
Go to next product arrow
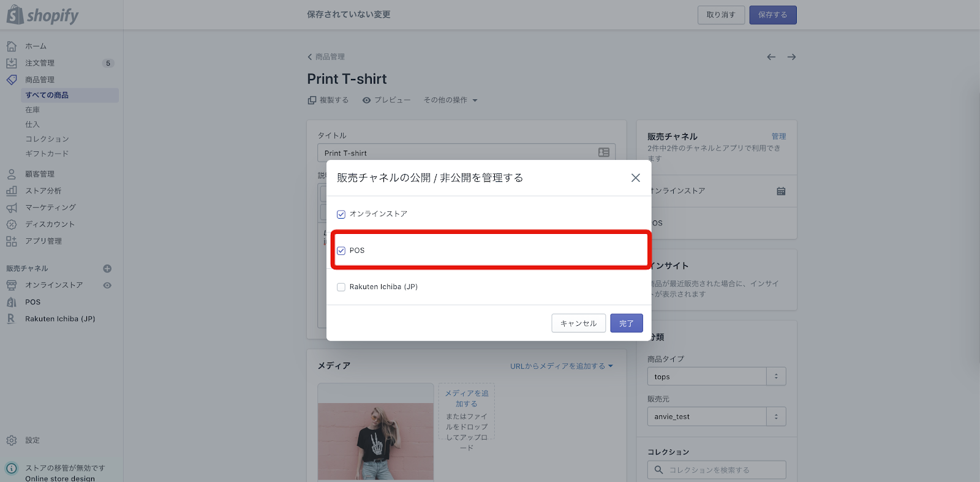pyautogui.click(x=791, y=57)
